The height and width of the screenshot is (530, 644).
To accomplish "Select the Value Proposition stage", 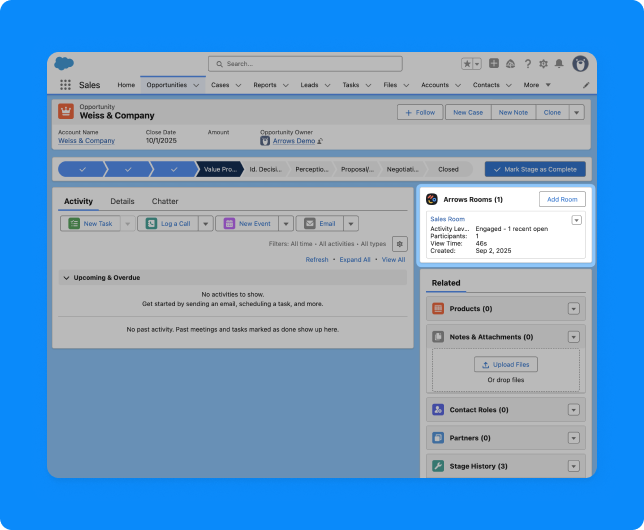I will (220, 169).
